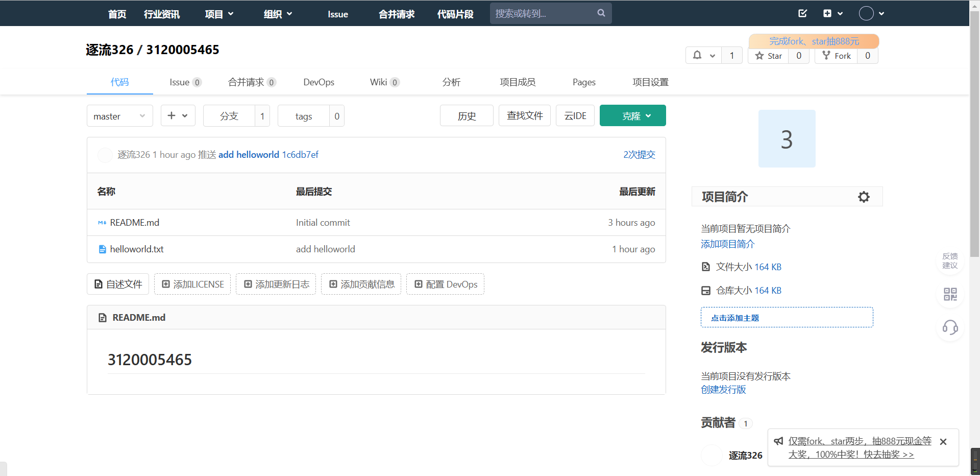Click the QR code icon
The height and width of the screenshot is (476, 980).
coord(950,294)
